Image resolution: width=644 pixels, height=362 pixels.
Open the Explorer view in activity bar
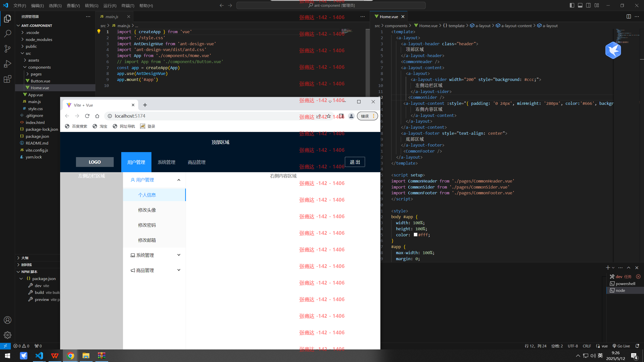[8, 19]
